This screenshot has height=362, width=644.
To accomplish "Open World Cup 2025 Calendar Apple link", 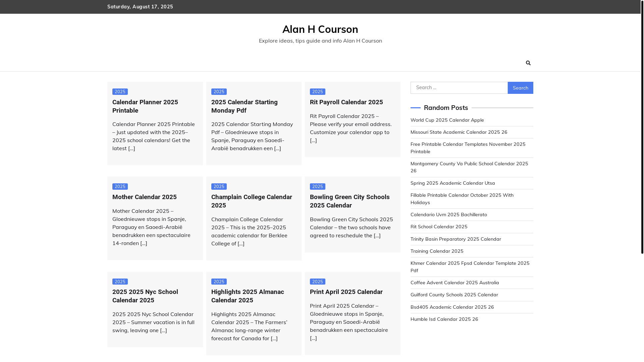I will (447, 120).
